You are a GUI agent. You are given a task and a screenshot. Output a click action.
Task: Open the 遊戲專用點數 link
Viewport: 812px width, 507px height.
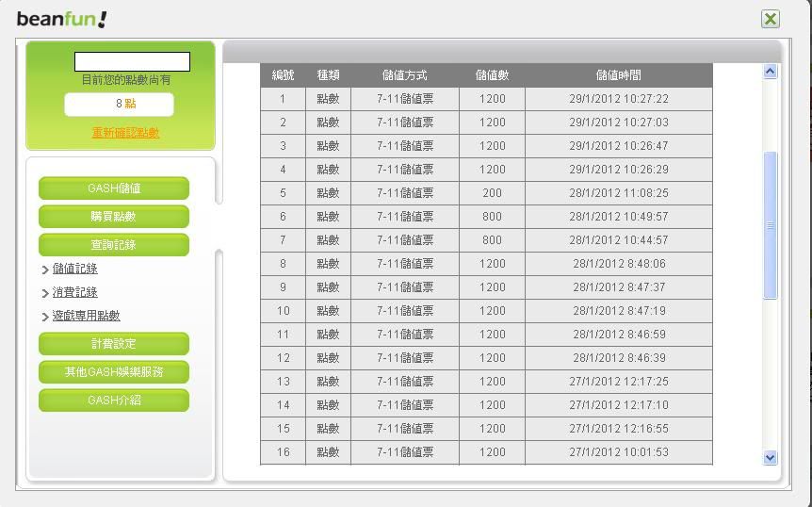(87, 316)
